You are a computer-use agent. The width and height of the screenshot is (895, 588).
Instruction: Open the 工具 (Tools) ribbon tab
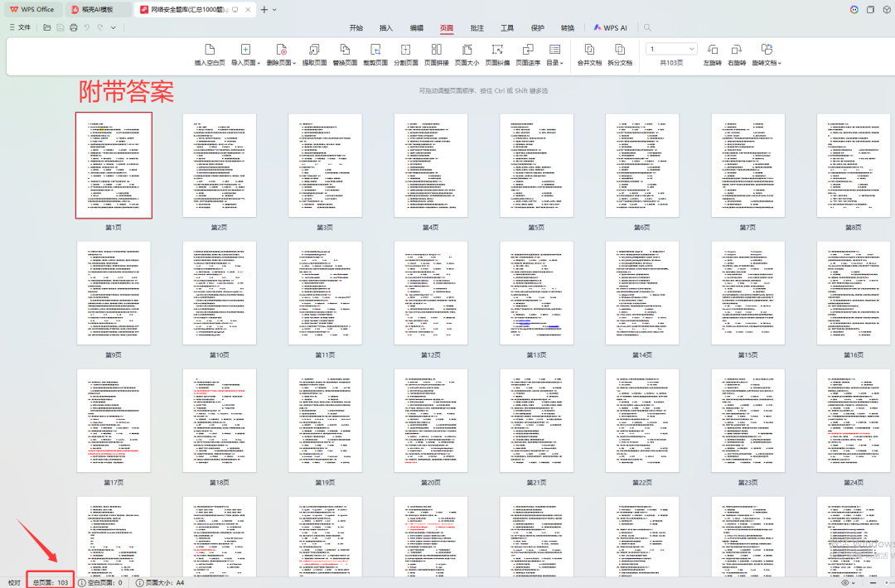pyautogui.click(x=507, y=28)
